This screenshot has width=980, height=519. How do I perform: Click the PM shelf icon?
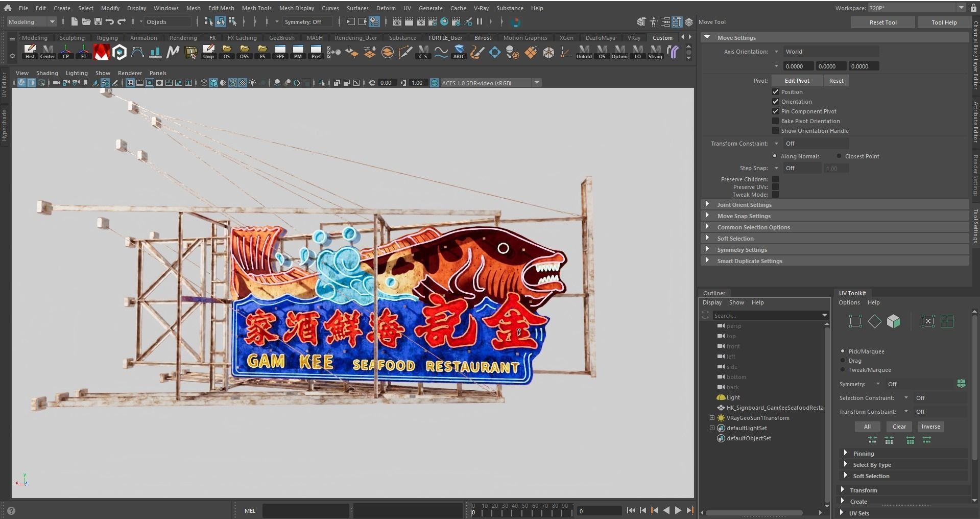click(298, 52)
